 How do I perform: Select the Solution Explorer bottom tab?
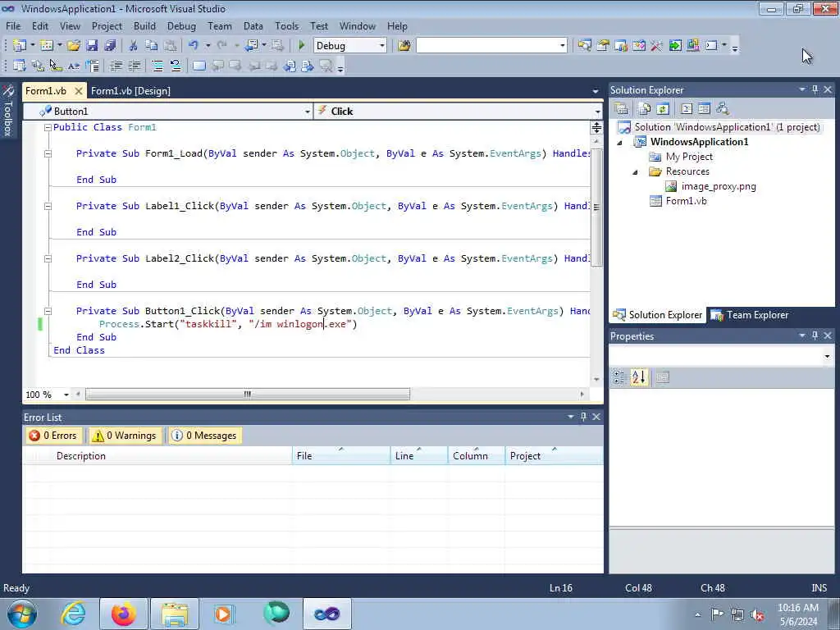[x=657, y=315]
